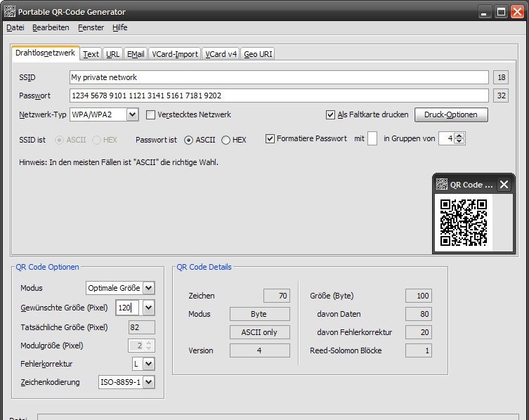The width and height of the screenshot is (529, 420).
Task: Click the QR Code Optionen group label
Action: pos(47,267)
